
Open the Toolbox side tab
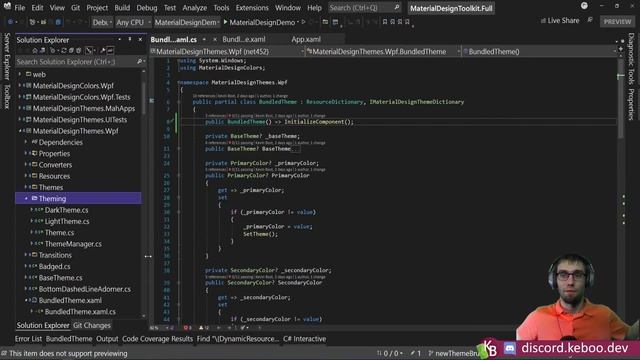point(7,97)
